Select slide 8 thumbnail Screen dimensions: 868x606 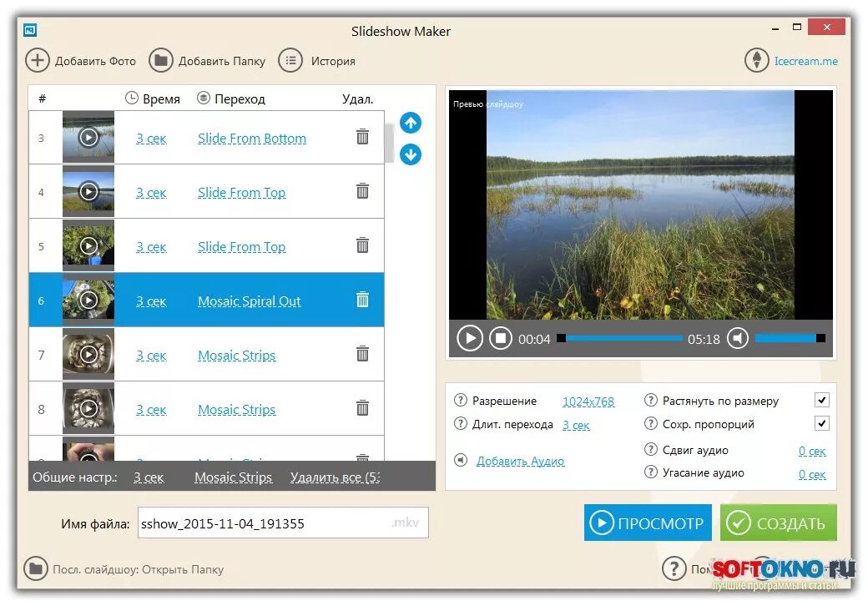click(x=88, y=408)
